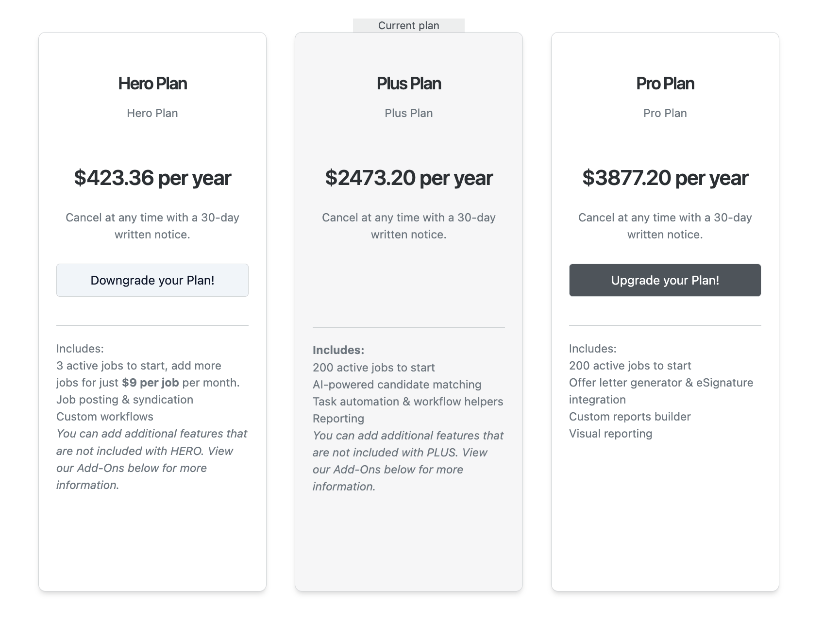Click the $423.36 per year price
The height and width of the screenshot is (640, 840).
click(152, 178)
